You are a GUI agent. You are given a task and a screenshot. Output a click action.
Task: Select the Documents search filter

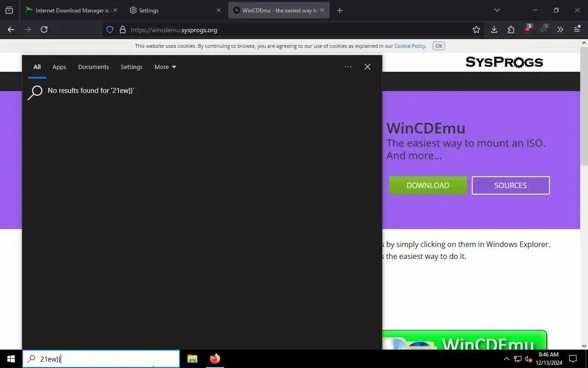pyautogui.click(x=93, y=67)
